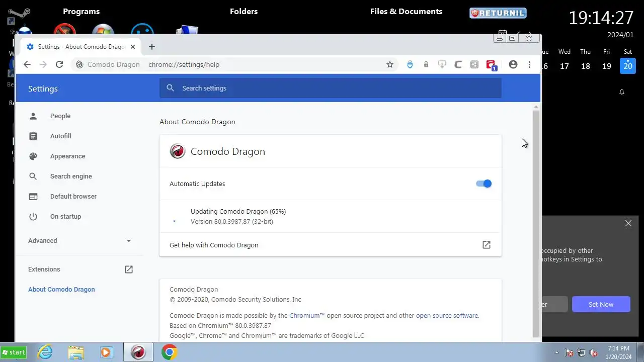Click the muted volume tray icon
This screenshot has width=644, height=362.
[593, 352]
